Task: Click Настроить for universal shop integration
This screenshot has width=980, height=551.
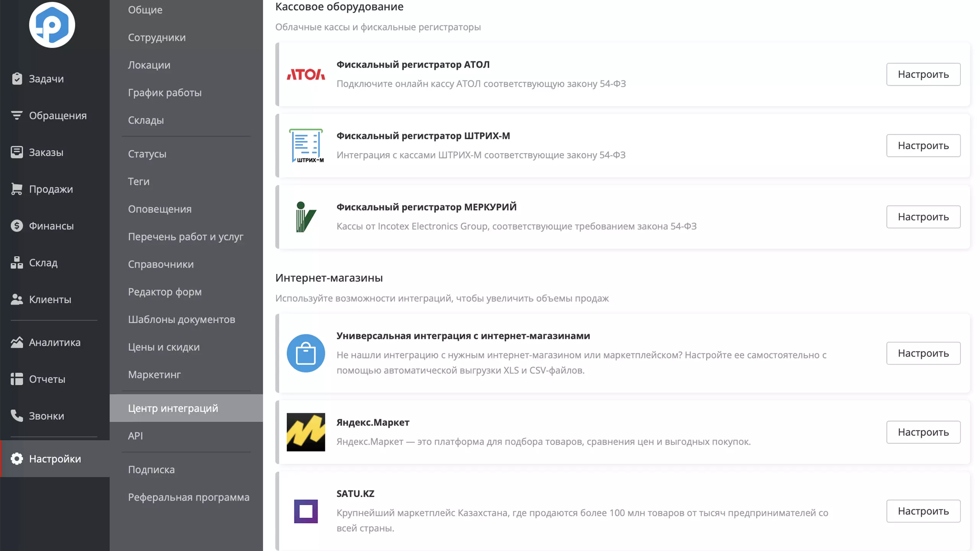Action: coord(923,353)
